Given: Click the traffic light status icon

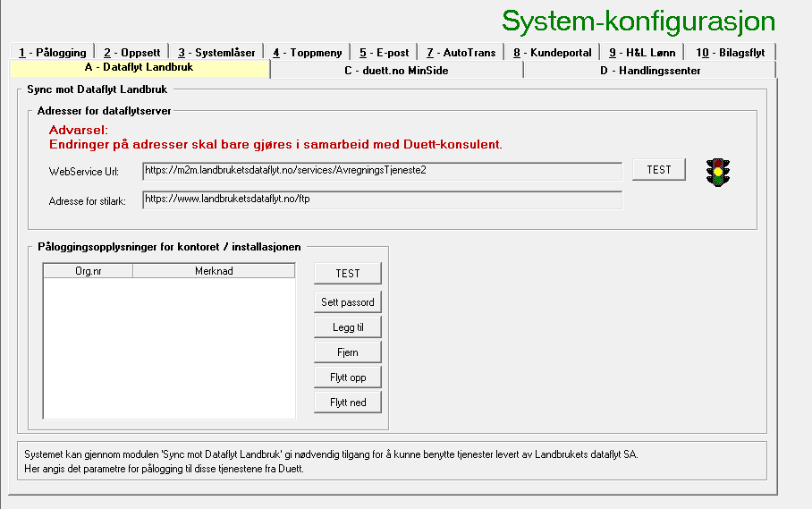Looking at the screenshot, I should pyautogui.click(x=718, y=172).
